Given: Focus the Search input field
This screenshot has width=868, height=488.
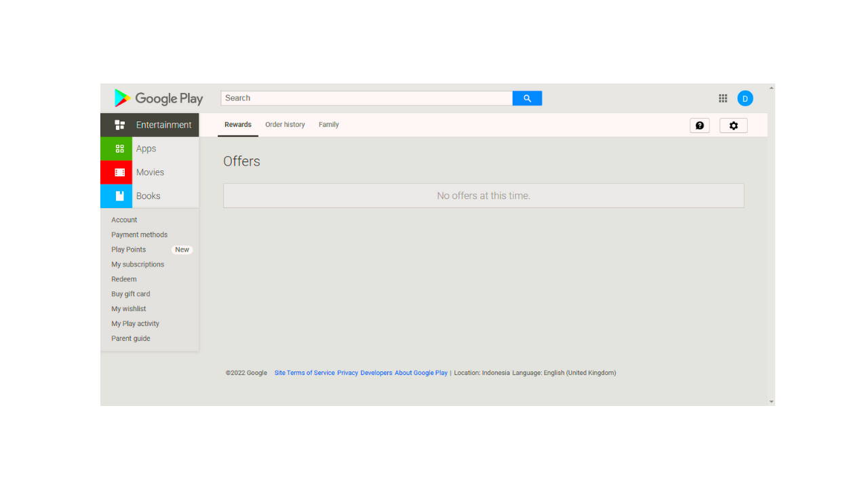Looking at the screenshot, I should point(367,98).
